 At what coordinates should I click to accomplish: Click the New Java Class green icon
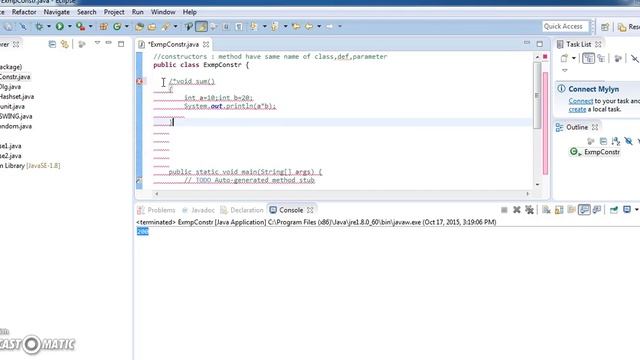pos(117,27)
